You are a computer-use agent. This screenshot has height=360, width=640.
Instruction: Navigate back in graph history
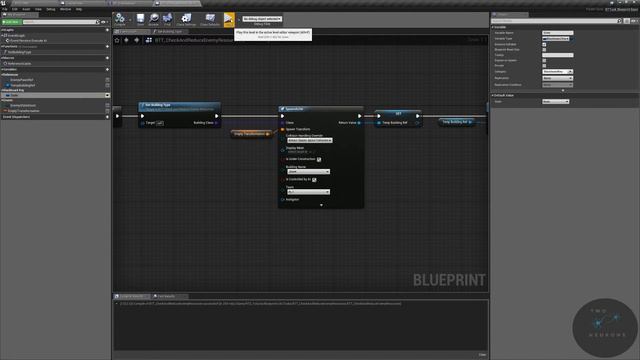127,40
